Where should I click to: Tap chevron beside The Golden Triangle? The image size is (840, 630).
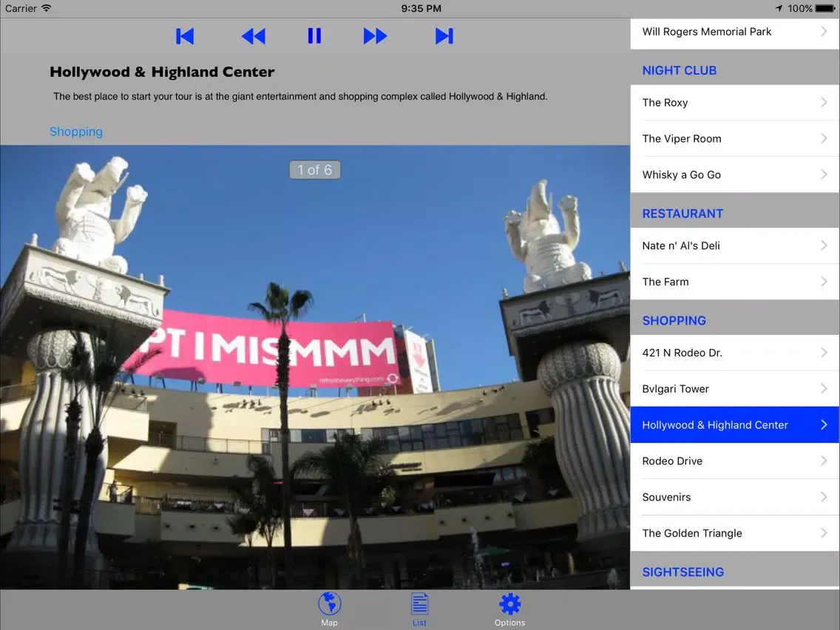pos(824,532)
